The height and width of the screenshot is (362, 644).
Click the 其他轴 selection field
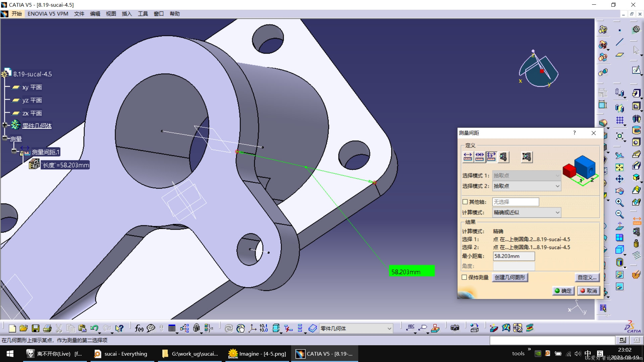(x=516, y=202)
